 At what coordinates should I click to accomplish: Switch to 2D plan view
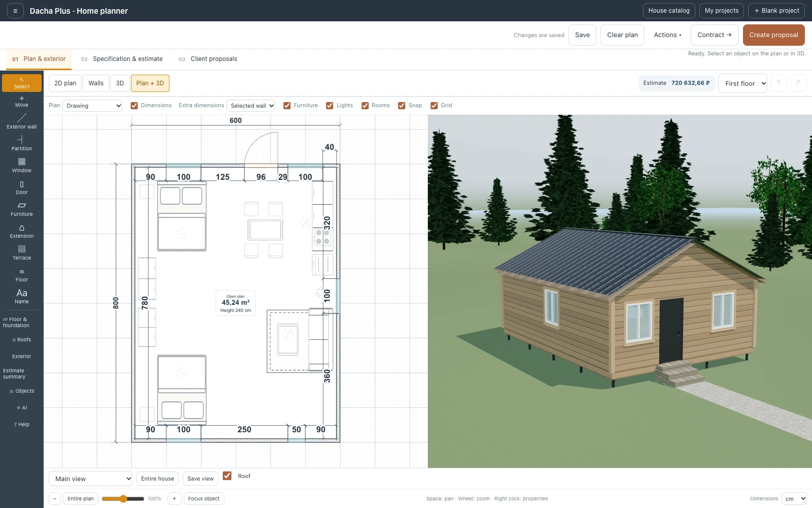(65, 83)
